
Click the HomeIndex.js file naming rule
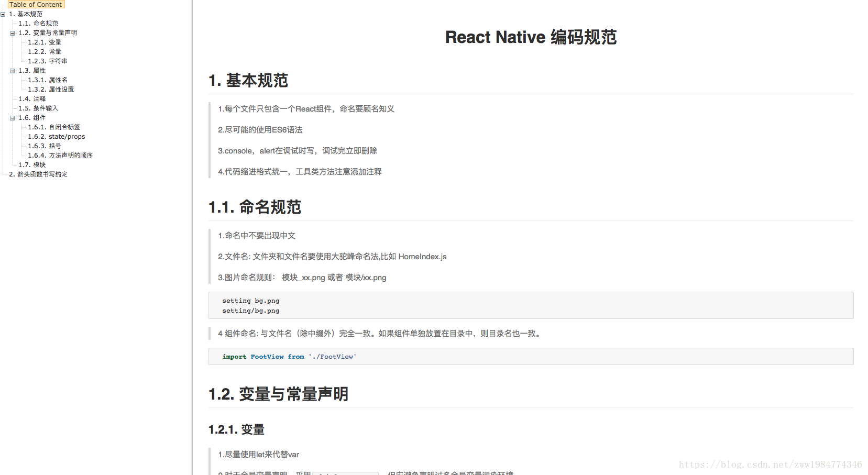point(332,257)
